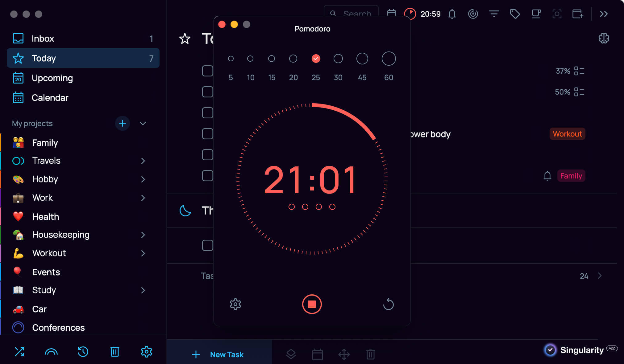Screen dimensions: 624x364
Task: Click the rainbow arc icon in sidebar footer
Action: tap(51, 352)
